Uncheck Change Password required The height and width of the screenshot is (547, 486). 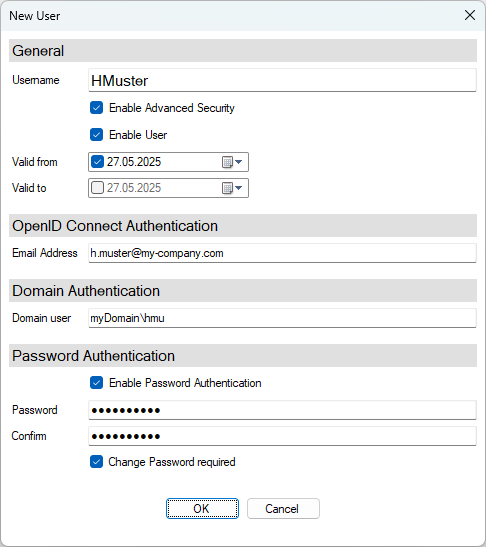(96, 462)
